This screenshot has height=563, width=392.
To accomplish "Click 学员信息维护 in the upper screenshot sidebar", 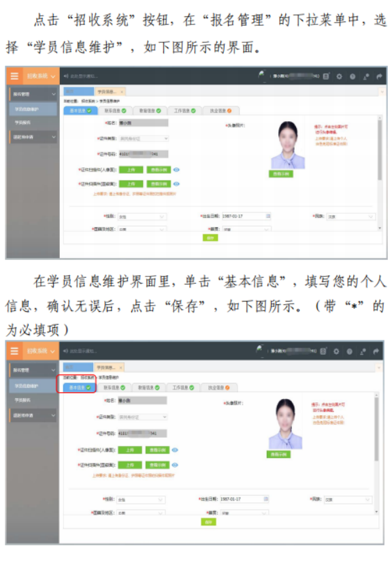I will pos(33,109).
